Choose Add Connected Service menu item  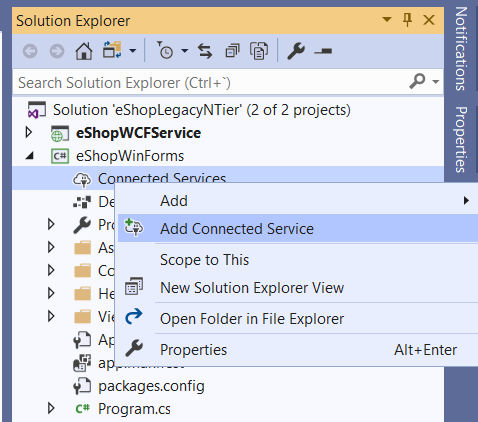pos(298,228)
